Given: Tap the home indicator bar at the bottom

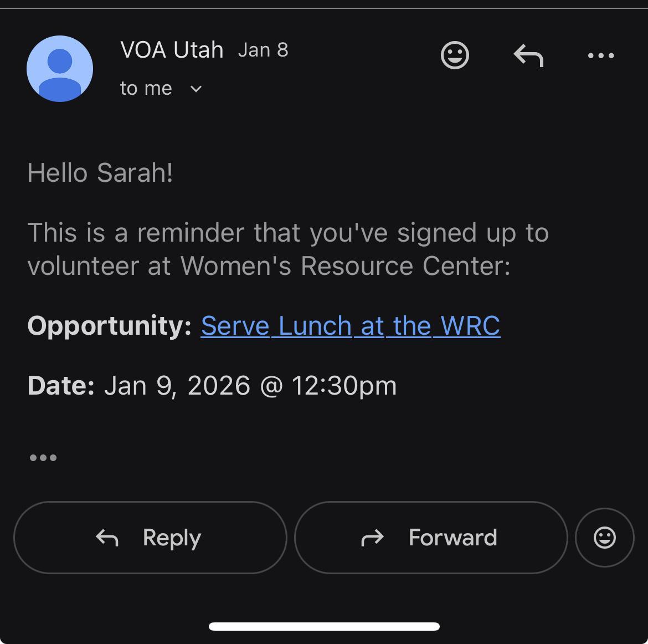Looking at the screenshot, I should click(324, 627).
